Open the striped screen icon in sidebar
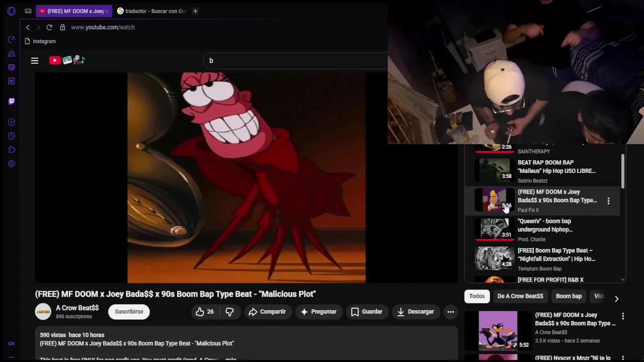This screenshot has height=362, width=644. point(12,67)
